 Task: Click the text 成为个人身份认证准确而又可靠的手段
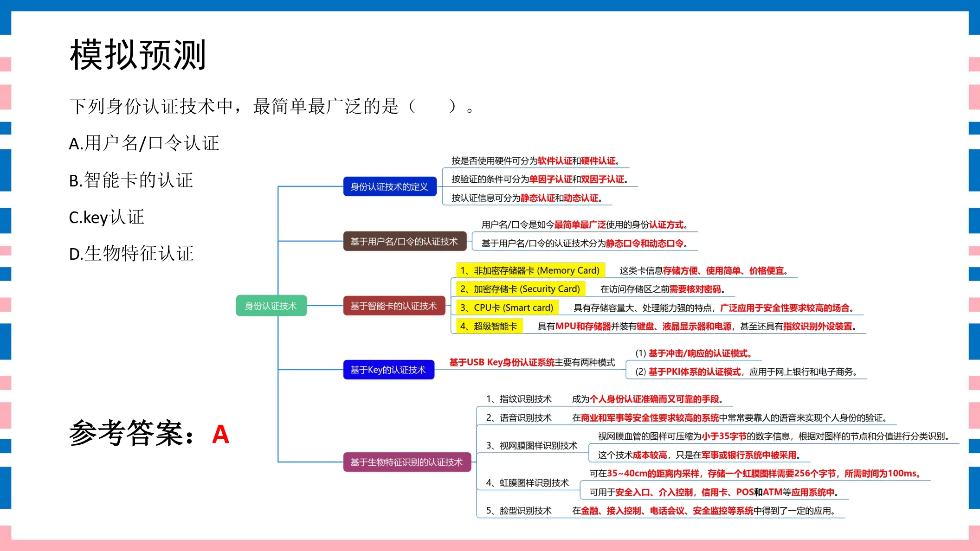click(x=647, y=399)
